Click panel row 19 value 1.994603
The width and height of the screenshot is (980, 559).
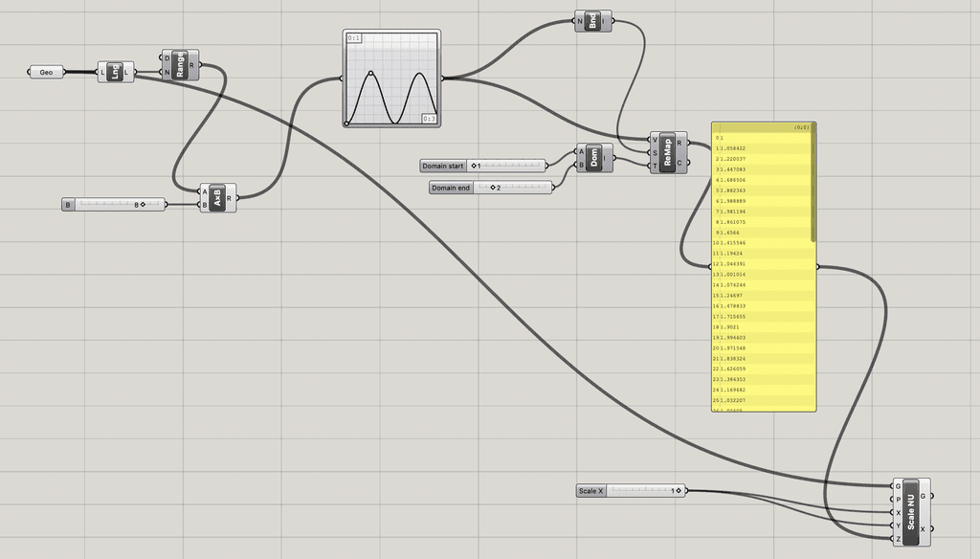tap(733, 338)
